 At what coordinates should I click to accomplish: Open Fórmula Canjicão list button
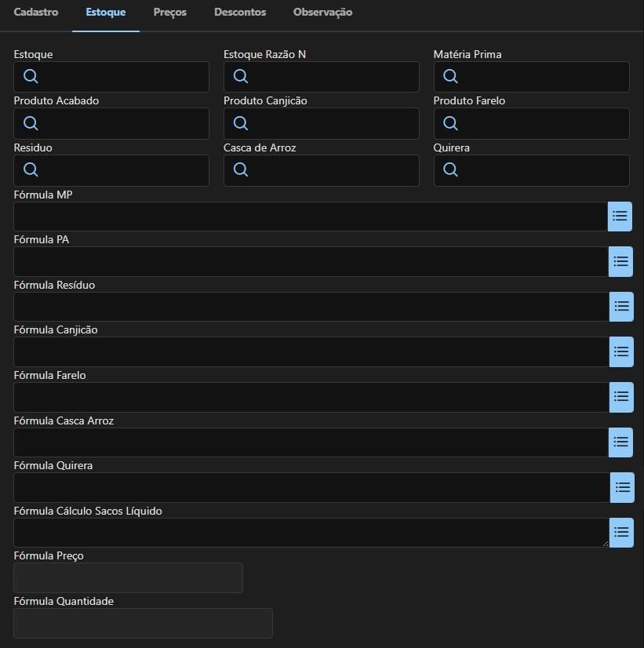tap(621, 351)
